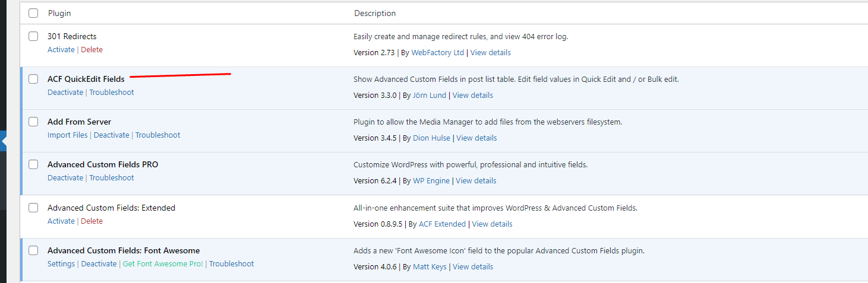Click the Version 2.73 text
The width and height of the screenshot is (868, 283).
(x=374, y=53)
